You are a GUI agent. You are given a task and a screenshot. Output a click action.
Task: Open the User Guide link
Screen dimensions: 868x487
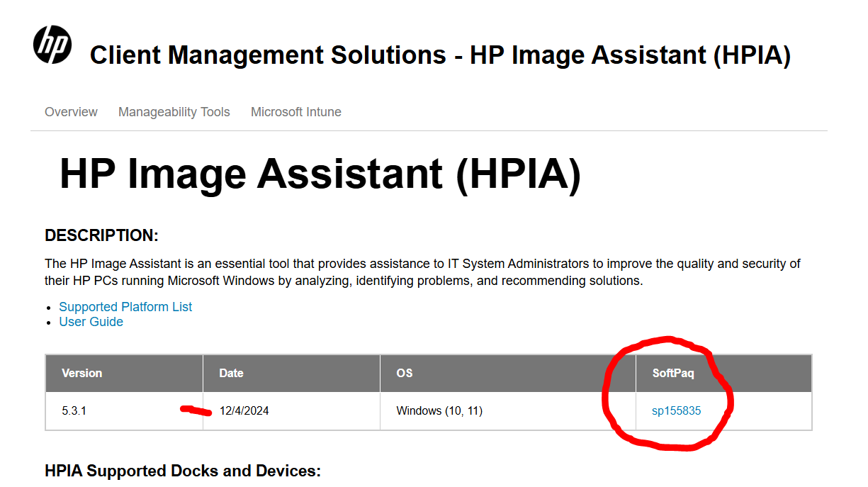coord(91,322)
